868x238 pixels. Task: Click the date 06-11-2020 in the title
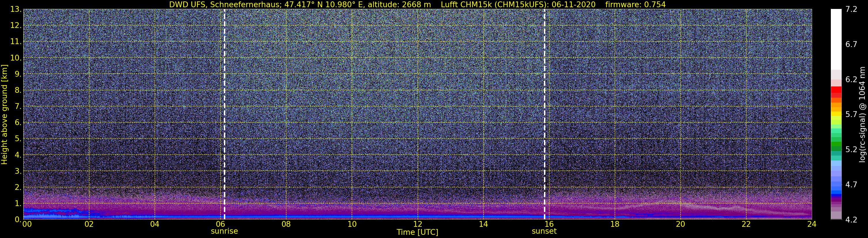[x=574, y=4]
